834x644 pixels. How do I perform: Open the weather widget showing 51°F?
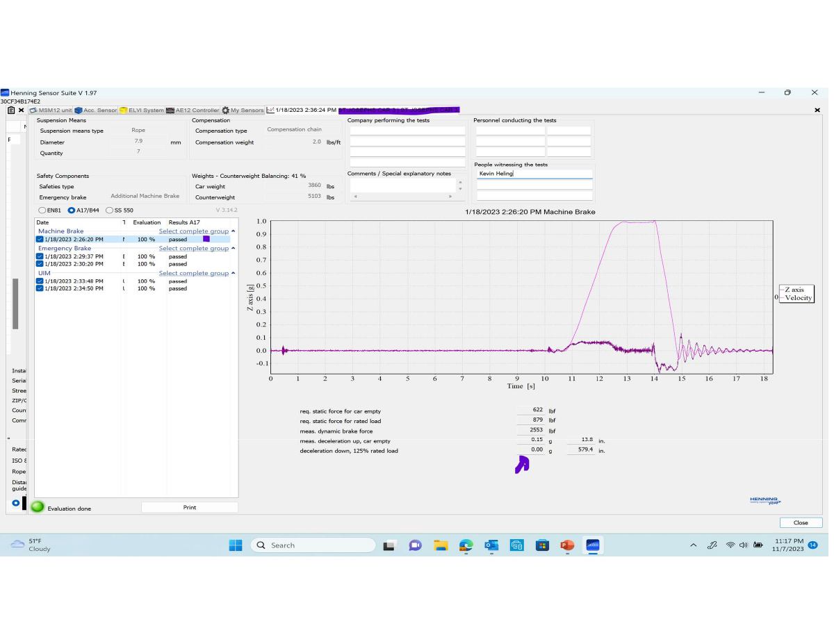31,545
